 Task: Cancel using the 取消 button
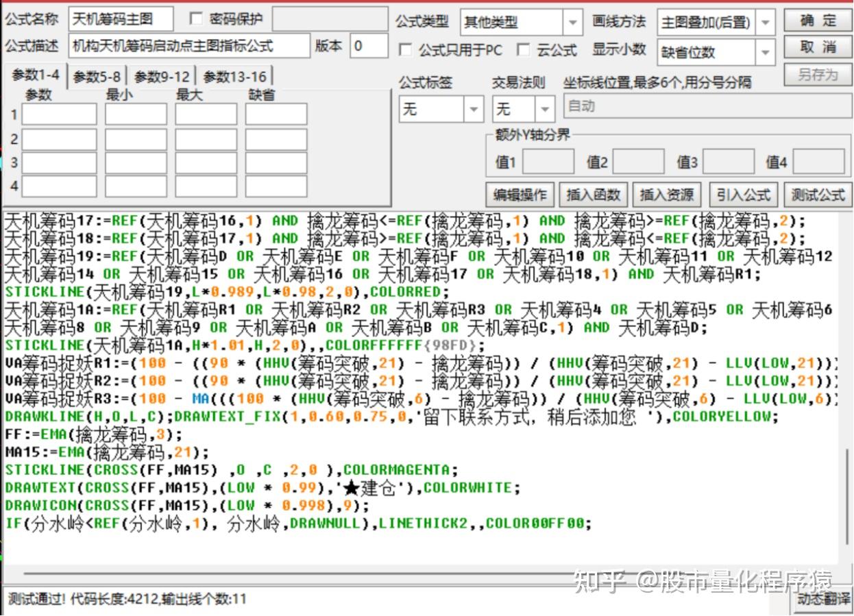click(x=818, y=47)
